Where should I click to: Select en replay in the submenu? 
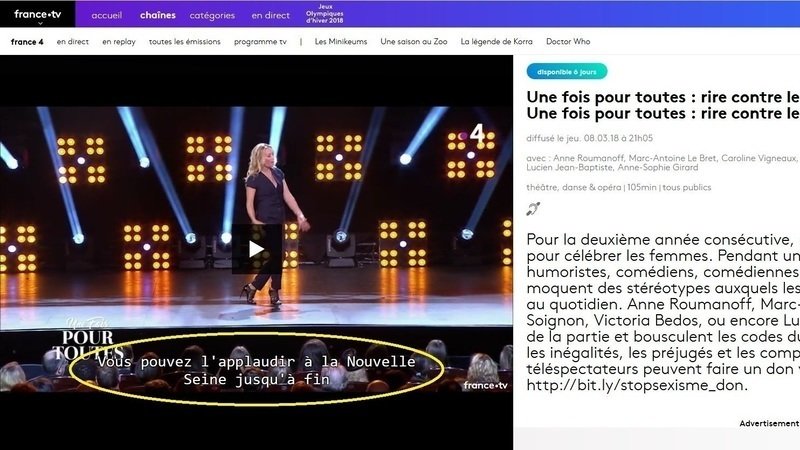pos(119,42)
